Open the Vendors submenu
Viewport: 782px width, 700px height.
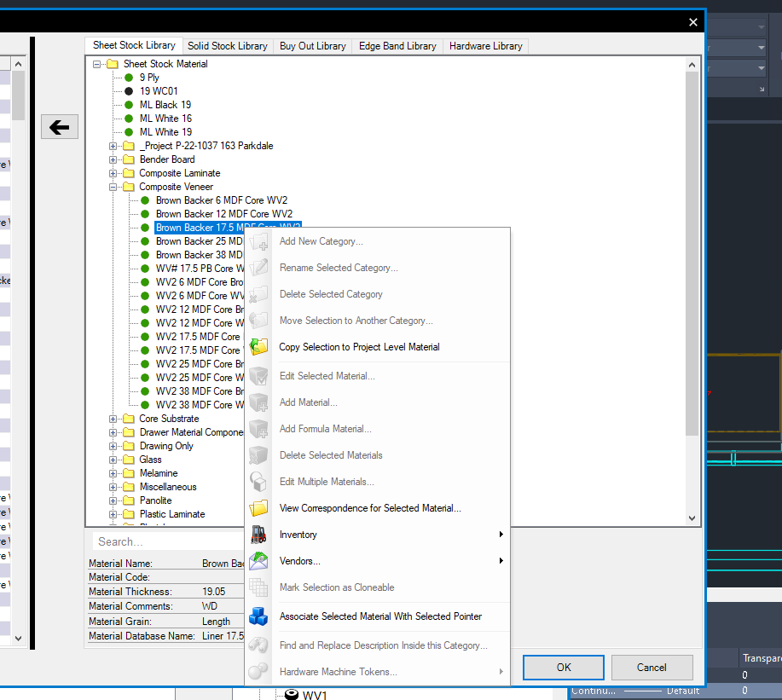click(x=378, y=561)
